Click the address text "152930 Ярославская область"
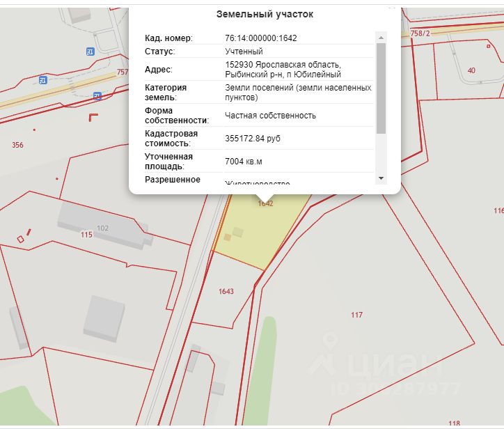The image size is (504, 429). point(283,65)
